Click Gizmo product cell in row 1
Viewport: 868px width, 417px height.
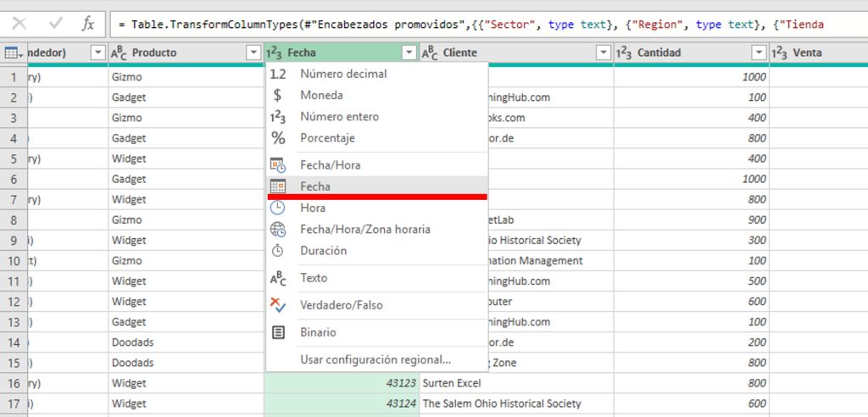coord(186,77)
